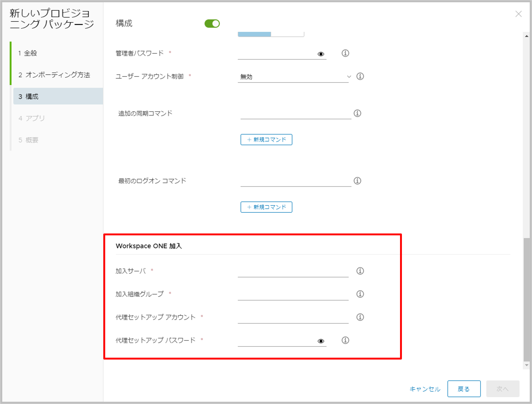This screenshot has width=532, height=404.
Task: Click the キャンセル link
Action: (425, 389)
